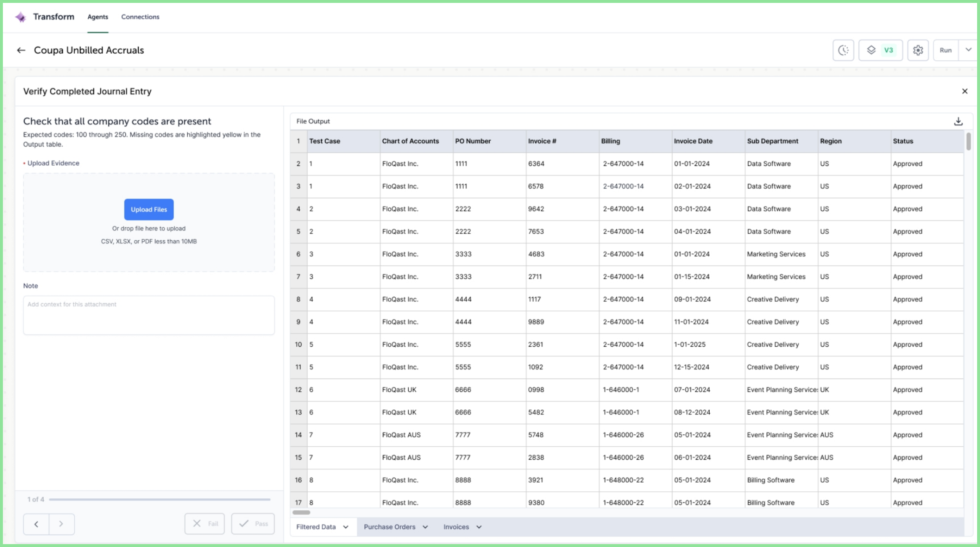The height and width of the screenshot is (547, 980).
Task: Mark the check as Fail
Action: tap(205, 524)
